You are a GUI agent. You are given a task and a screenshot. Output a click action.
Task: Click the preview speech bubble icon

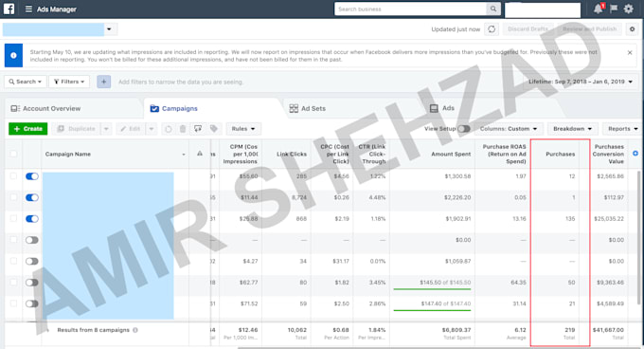198,129
